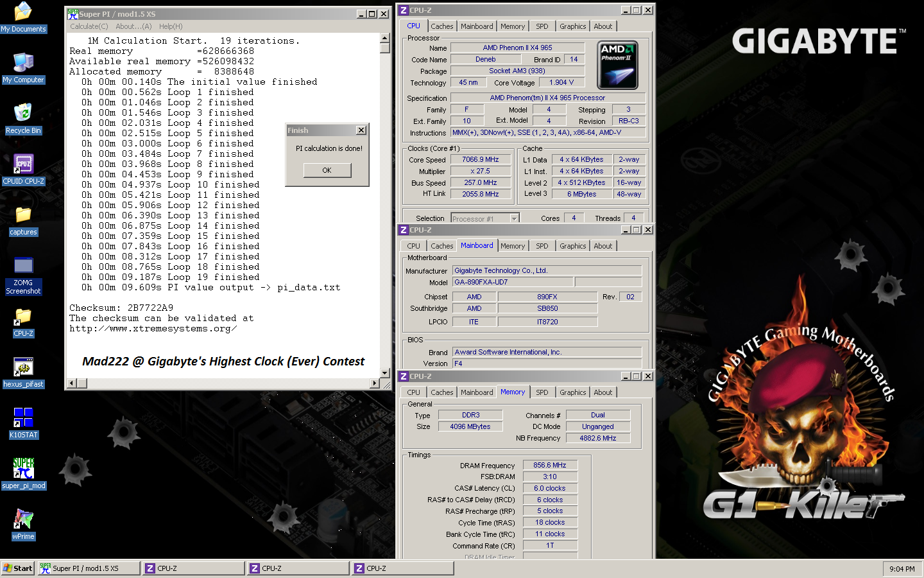Image resolution: width=924 pixels, height=578 pixels.
Task: Click the Loop 19 finished line
Action: [x=171, y=277]
